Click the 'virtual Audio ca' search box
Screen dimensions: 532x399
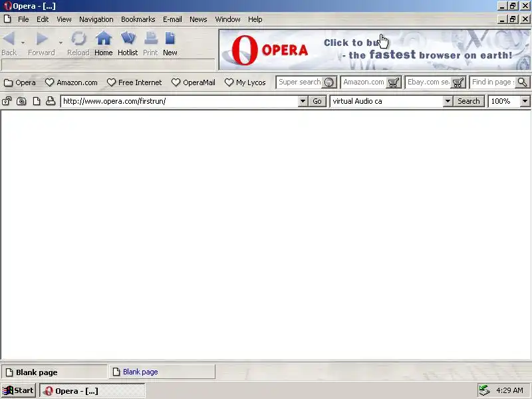[387, 101]
